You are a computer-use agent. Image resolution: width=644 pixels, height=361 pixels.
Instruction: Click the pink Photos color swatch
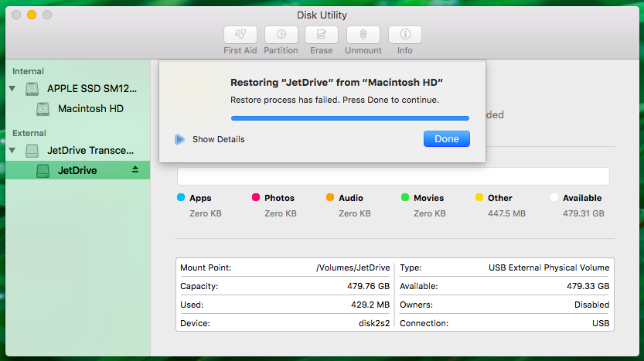[x=255, y=198]
